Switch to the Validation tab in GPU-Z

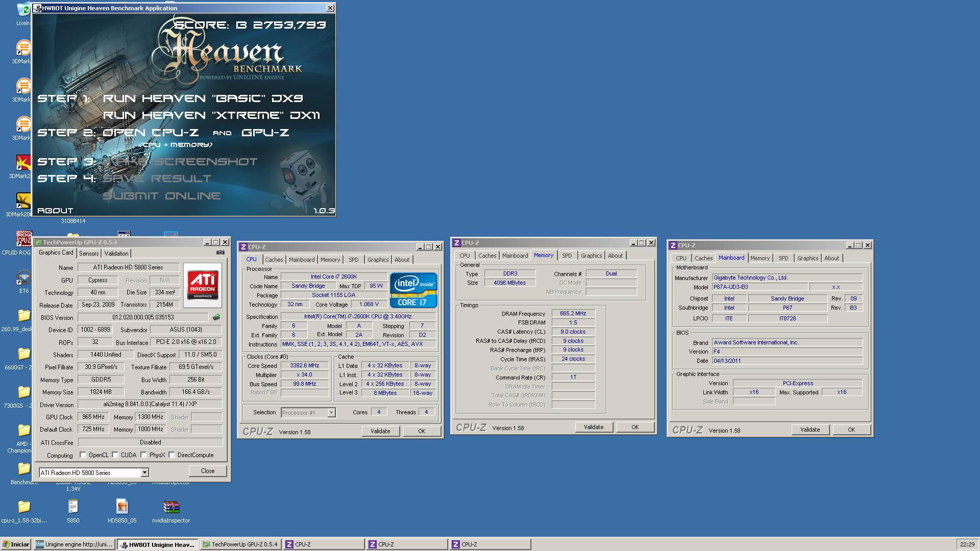[x=116, y=254]
